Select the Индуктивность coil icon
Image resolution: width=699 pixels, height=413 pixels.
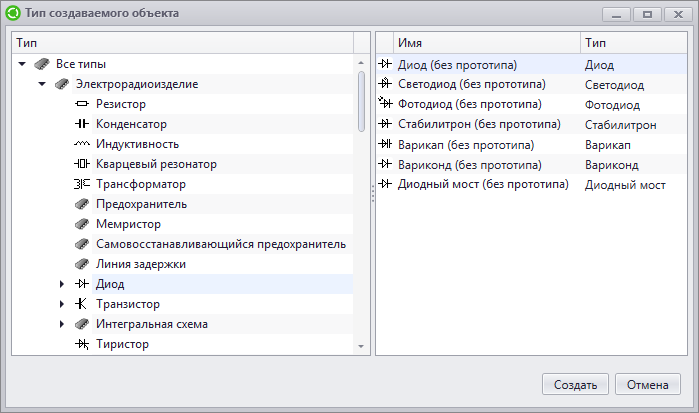pyautogui.click(x=82, y=144)
